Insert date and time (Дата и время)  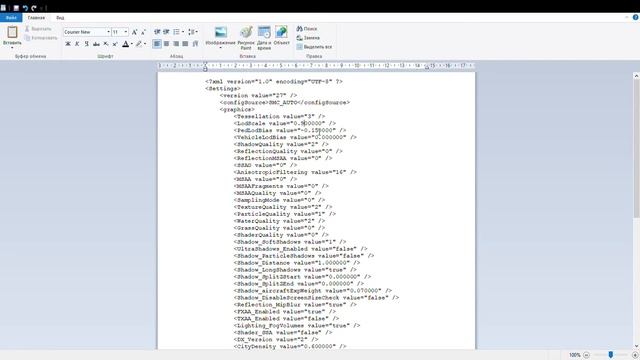(x=264, y=38)
